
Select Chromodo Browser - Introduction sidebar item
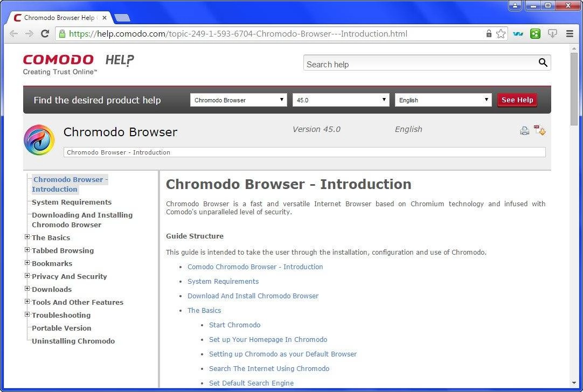click(70, 184)
